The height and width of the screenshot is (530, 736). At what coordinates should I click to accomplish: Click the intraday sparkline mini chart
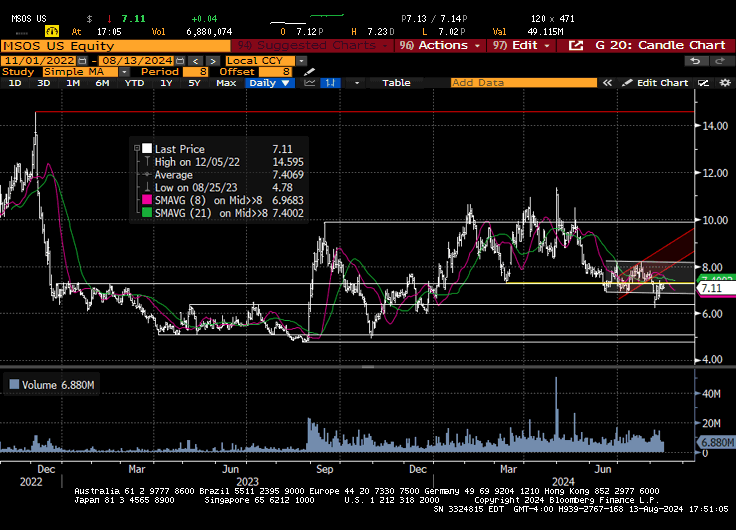[x=307, y=19]
